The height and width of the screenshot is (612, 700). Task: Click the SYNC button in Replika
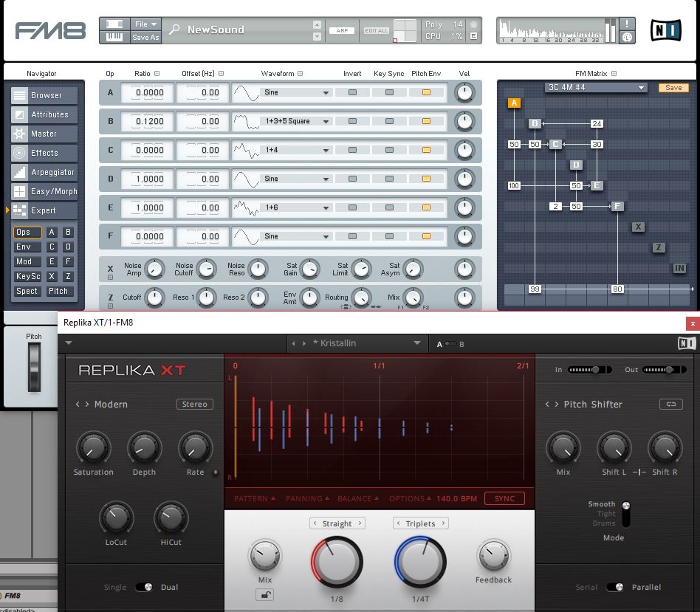(x=504, y=498)
